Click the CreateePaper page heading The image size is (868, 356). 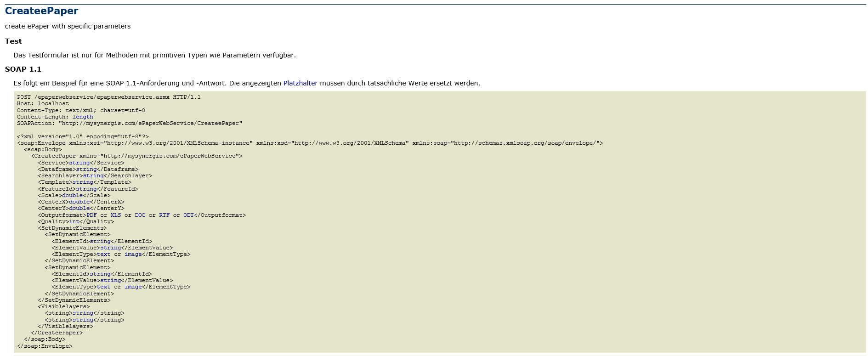41,11
